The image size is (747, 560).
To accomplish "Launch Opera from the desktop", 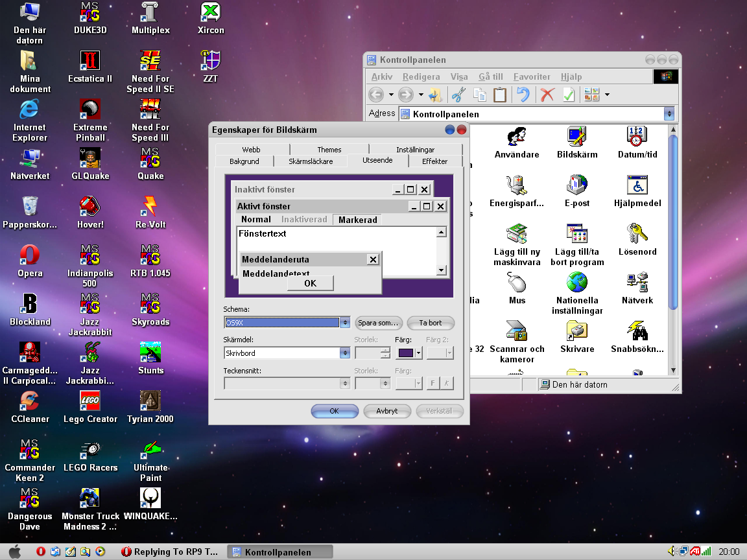I will click(29, 256).
